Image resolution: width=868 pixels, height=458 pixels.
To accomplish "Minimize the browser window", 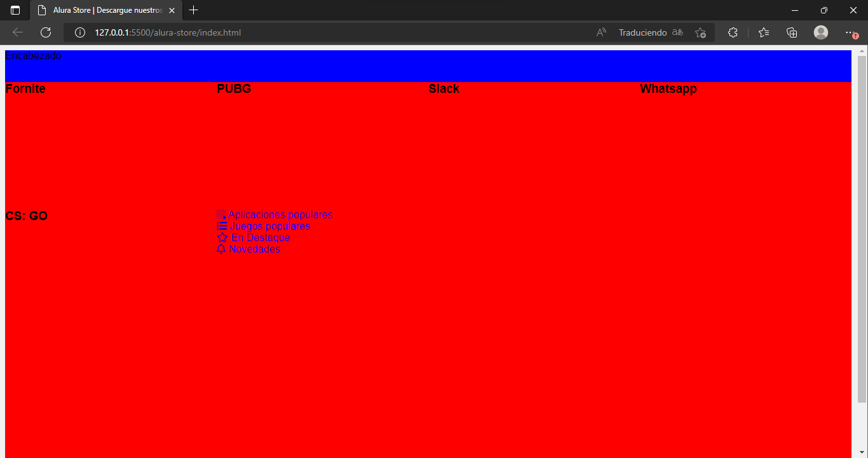I will 795,10.
